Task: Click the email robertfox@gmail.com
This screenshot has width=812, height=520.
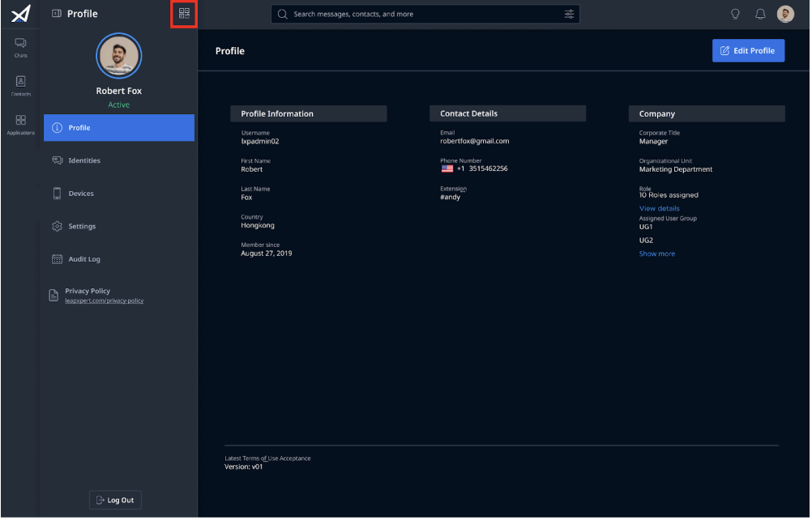Action: [476, 141]
